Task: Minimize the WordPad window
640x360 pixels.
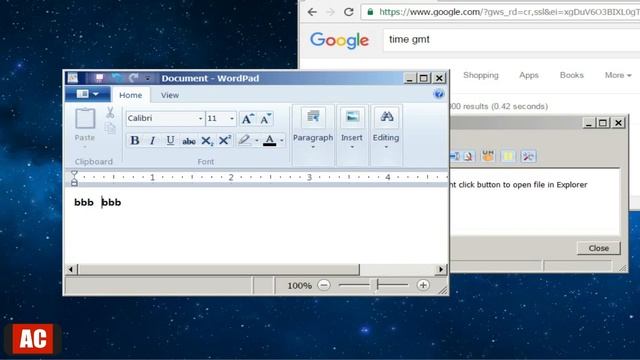Action: [x=410, y=78]
